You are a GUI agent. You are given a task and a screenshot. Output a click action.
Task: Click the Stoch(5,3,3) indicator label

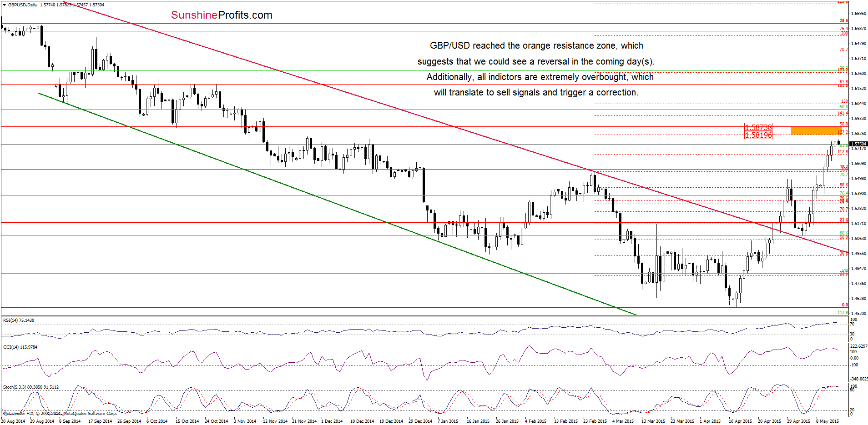pyautogui.click(x=31, y=387)
